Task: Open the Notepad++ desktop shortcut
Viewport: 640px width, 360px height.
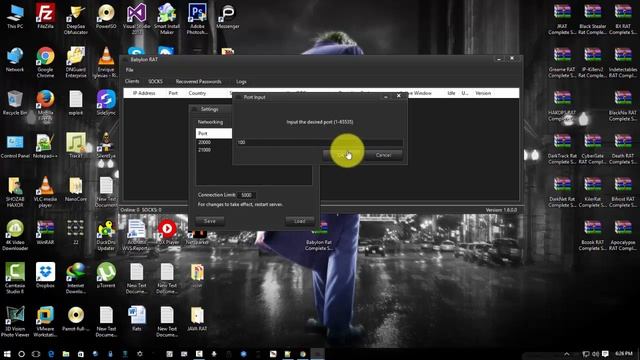Action: point(45,146)
